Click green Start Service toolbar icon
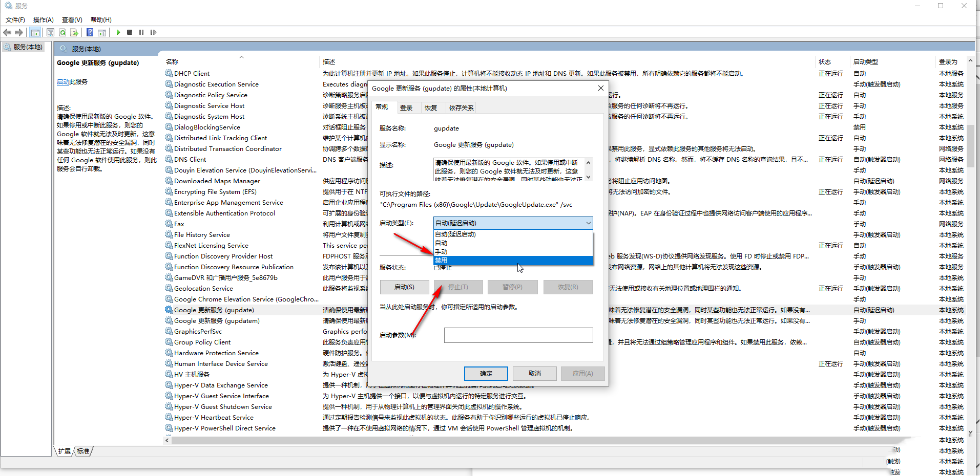 pyautogui.click(x=118, y=32)
